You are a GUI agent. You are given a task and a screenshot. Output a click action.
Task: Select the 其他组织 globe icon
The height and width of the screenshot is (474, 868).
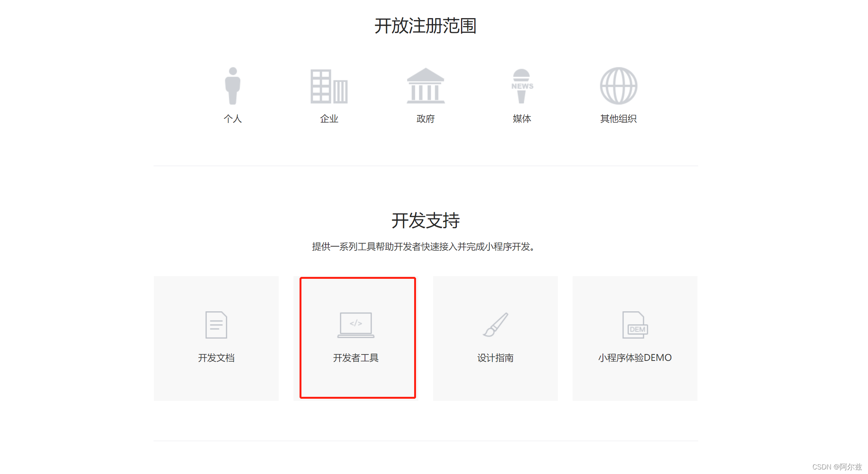click(618, 86)
